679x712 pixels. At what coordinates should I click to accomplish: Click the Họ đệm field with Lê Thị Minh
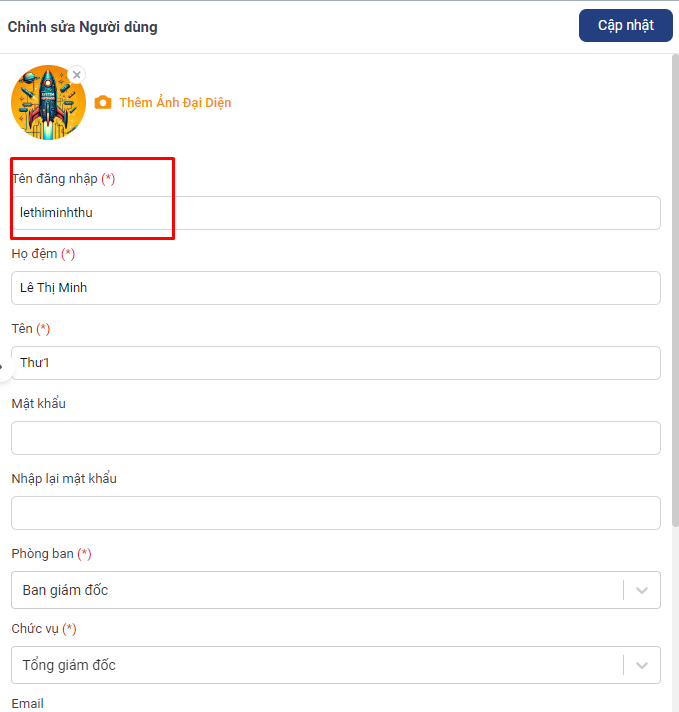335,288
